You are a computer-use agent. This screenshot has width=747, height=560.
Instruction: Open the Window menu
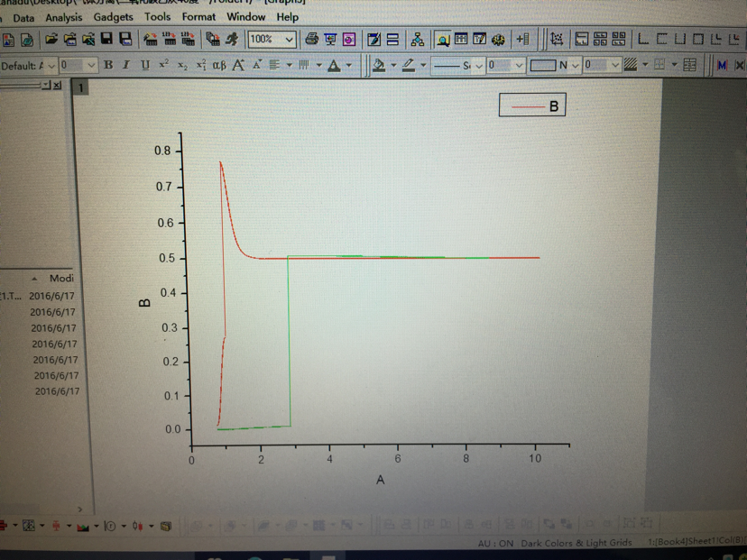click(x=245, y=16)
